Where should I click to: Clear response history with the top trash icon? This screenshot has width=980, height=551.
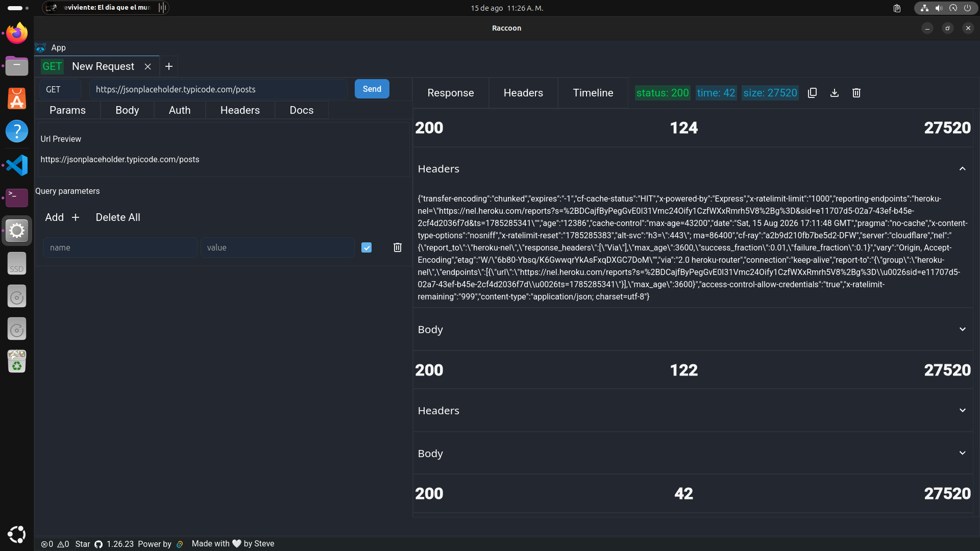pos(856,93)
